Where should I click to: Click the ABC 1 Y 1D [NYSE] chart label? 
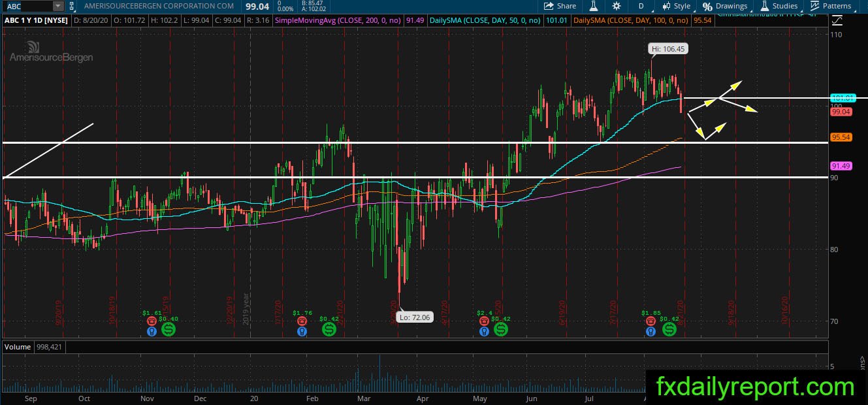pyautogui.click(x=35, y=21)
